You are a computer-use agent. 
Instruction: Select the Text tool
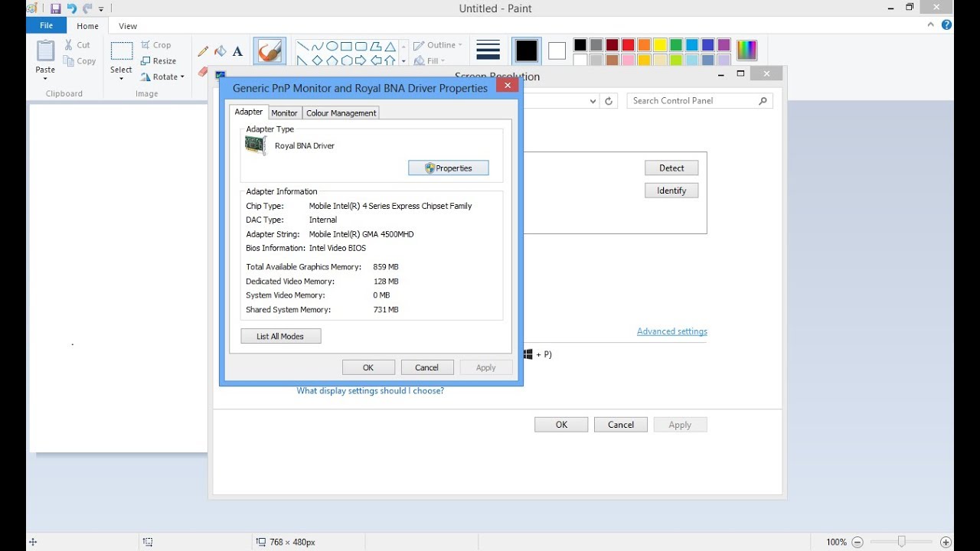click(x=237, y=51)
